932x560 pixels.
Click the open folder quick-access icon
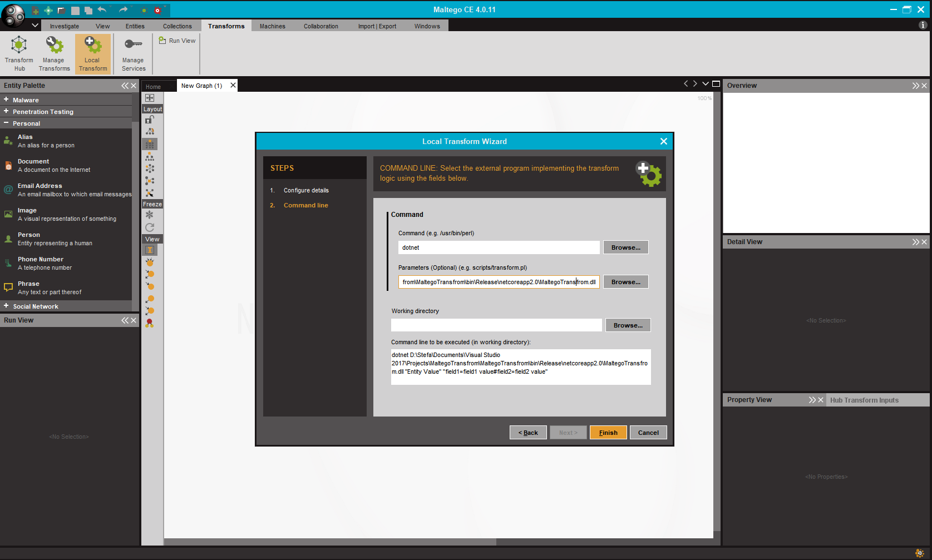pyautogui.click(x=62, y=11)
